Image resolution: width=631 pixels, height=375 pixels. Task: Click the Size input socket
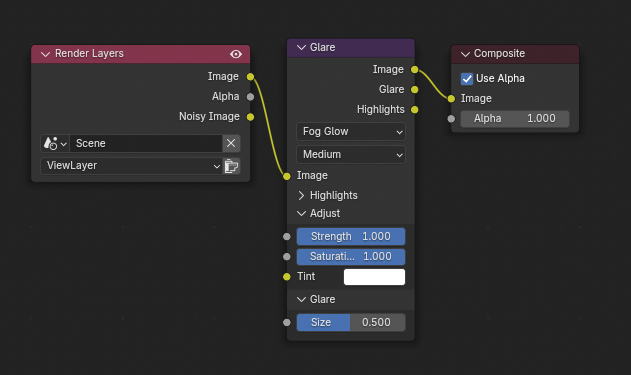tap(287, 323)
